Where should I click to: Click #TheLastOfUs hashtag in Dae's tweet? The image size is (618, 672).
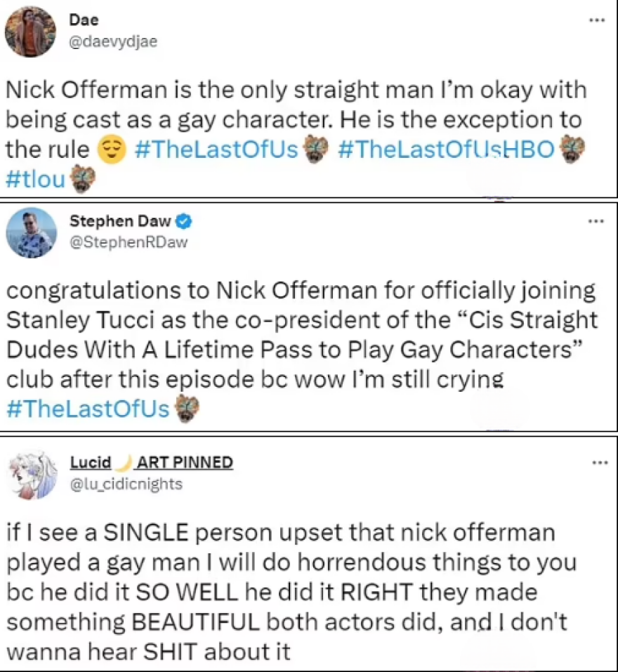point(215,150)
